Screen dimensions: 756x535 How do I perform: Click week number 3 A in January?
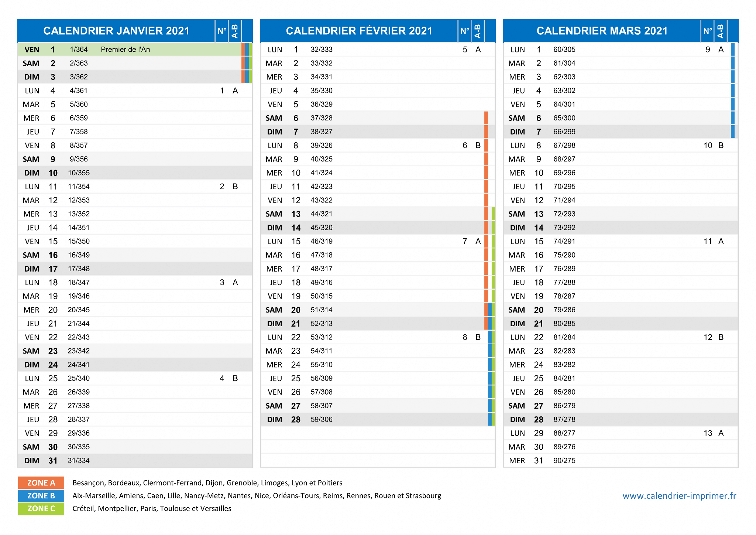tap(229, 282)
